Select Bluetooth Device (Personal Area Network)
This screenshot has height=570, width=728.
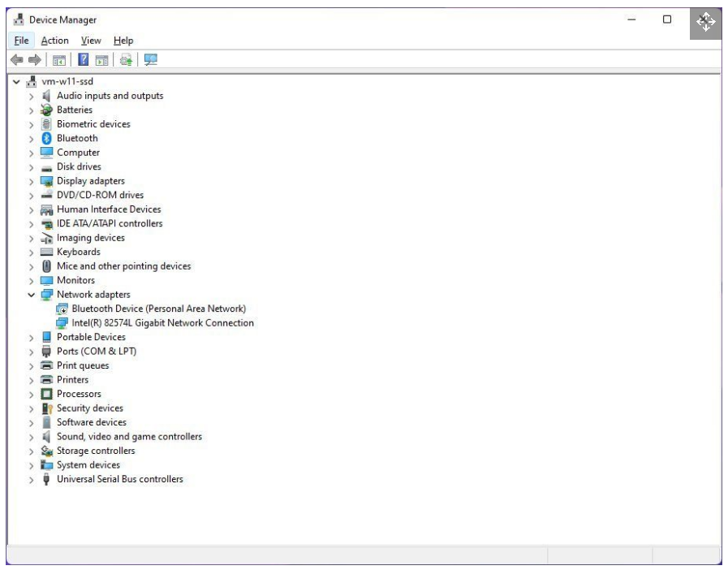point(159,309)
